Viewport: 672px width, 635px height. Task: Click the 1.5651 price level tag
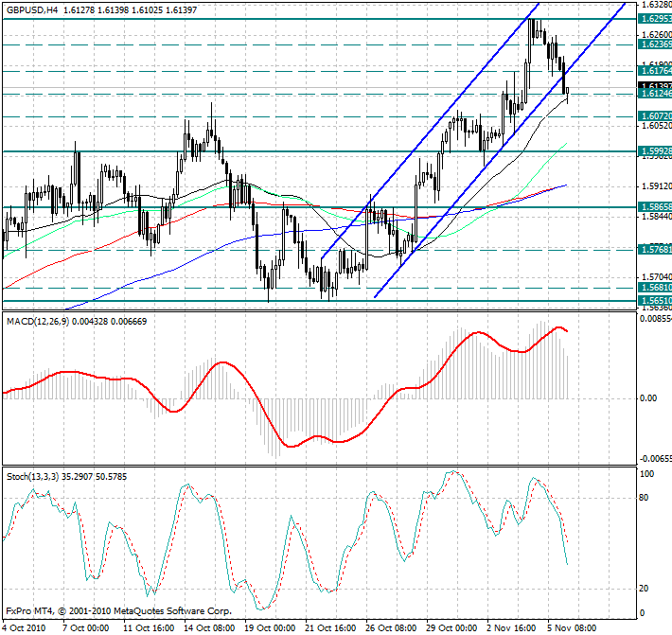click(655, 301)
